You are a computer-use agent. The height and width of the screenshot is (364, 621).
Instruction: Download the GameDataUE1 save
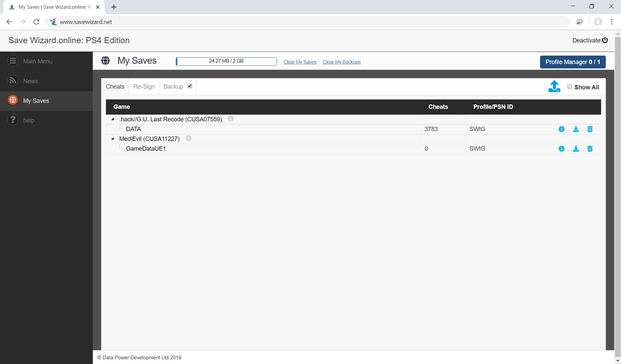click(576, 149)
